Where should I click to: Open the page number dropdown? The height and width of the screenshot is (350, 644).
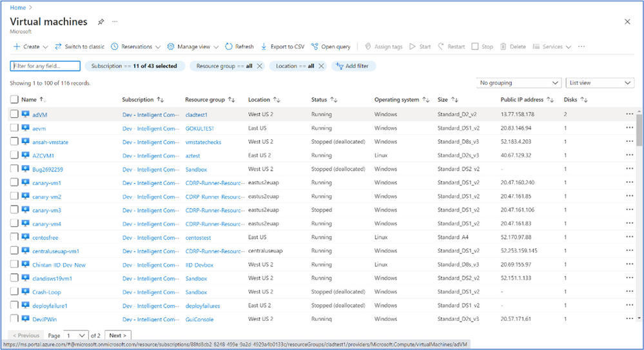click(77, 336)
